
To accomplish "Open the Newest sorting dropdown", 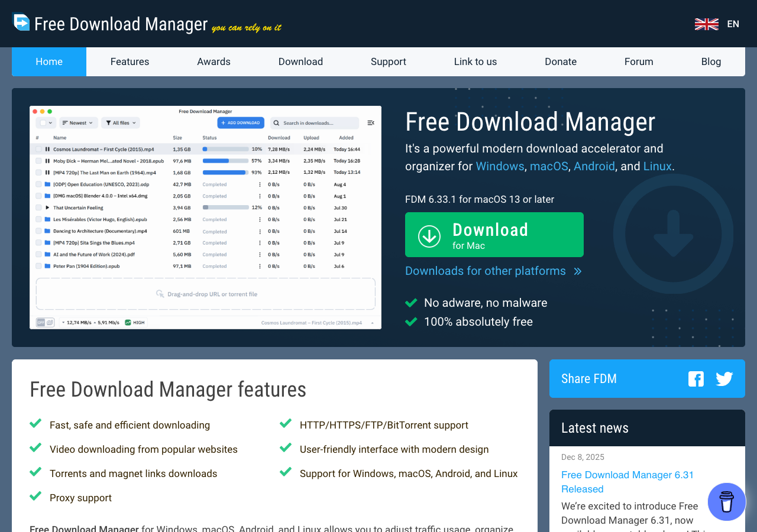I will [x=79, y=122].
